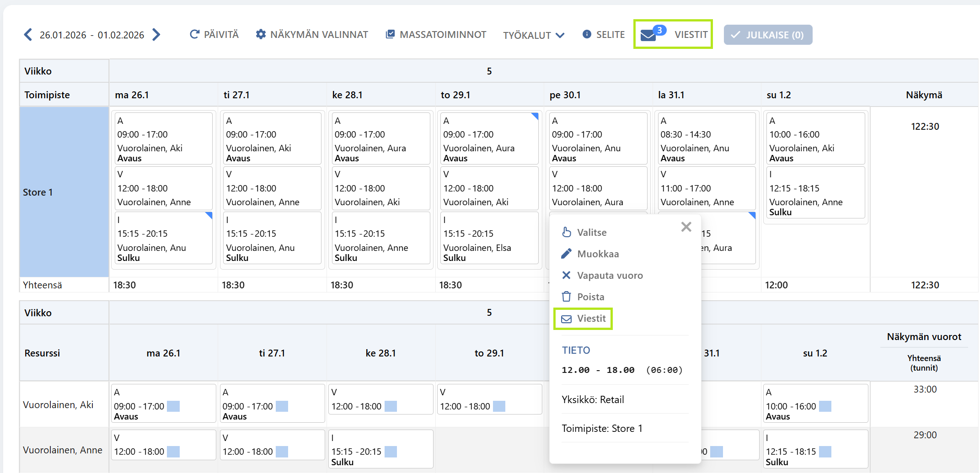Open Elsa's Thursday 15:15-20:15 Sulku shift
This screenshot has width=980, height=473.
[489, 238]
